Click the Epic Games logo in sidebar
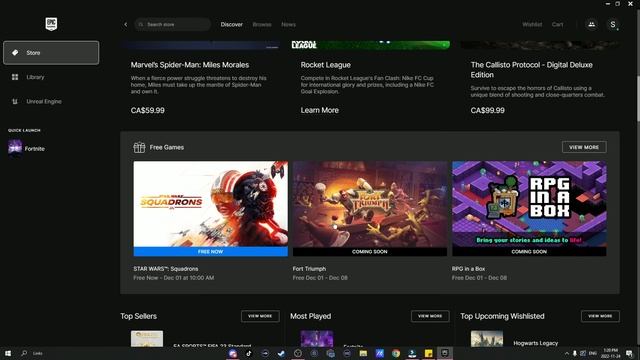The image size is (640, 360). 51,24
